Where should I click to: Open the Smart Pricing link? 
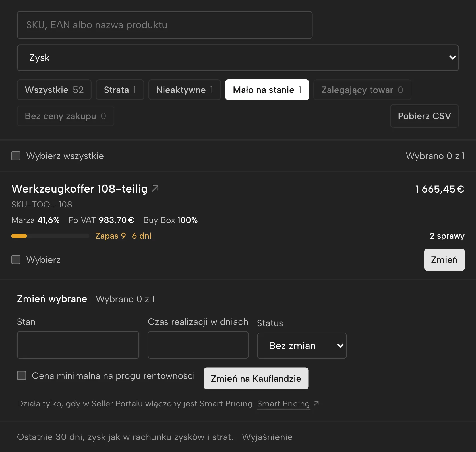click(283, 404)
